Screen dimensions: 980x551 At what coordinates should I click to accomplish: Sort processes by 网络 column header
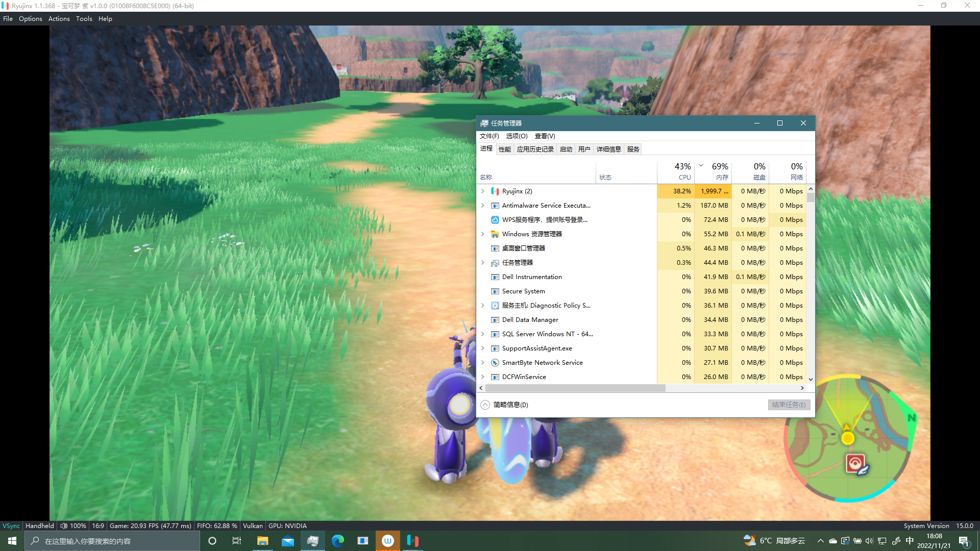(x=788, y=171)
